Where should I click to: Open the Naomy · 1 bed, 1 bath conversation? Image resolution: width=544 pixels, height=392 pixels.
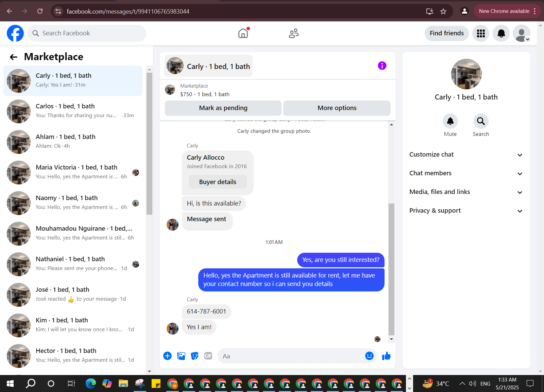point(73,203)
